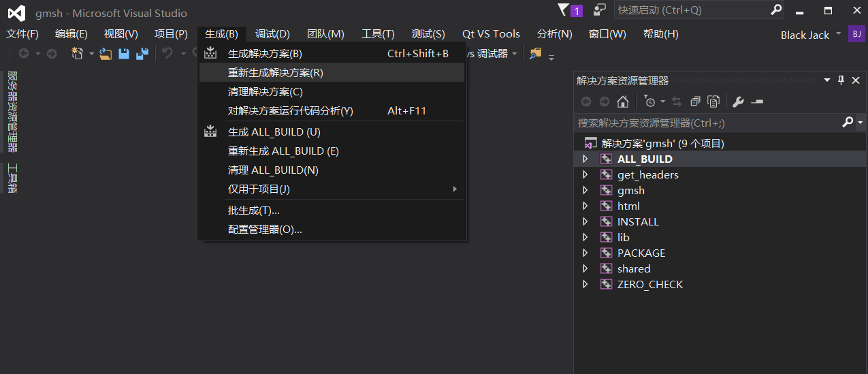868x374 pixels.
Task: Click the properties wrench icon
Action: (x=738, y=102)
